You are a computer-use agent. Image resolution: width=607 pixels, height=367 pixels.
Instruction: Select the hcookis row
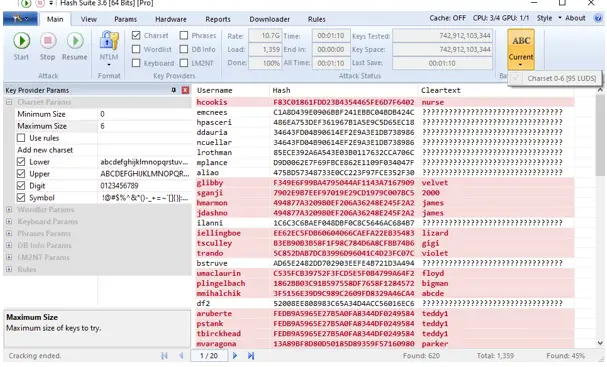385,102
